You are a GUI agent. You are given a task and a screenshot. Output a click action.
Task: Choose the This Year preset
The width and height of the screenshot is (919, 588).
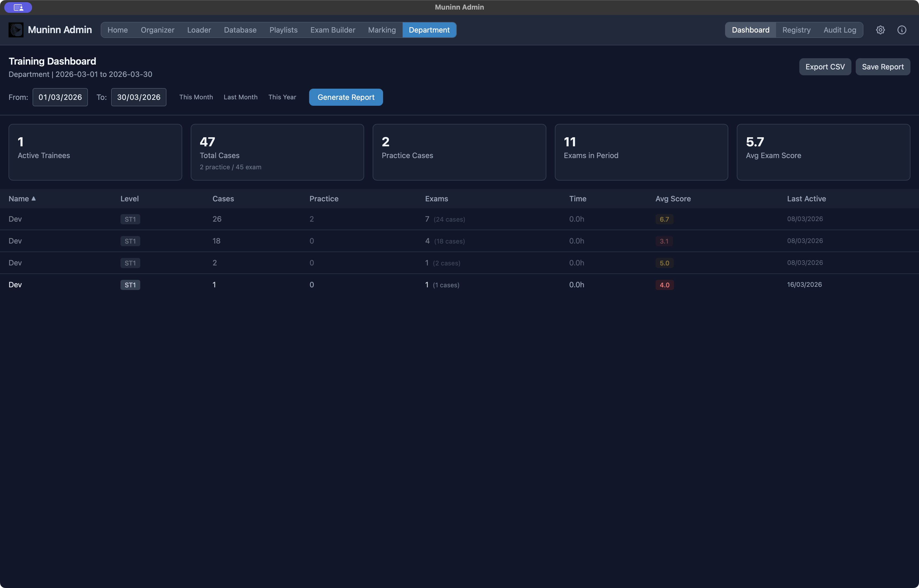pos(282,97)
